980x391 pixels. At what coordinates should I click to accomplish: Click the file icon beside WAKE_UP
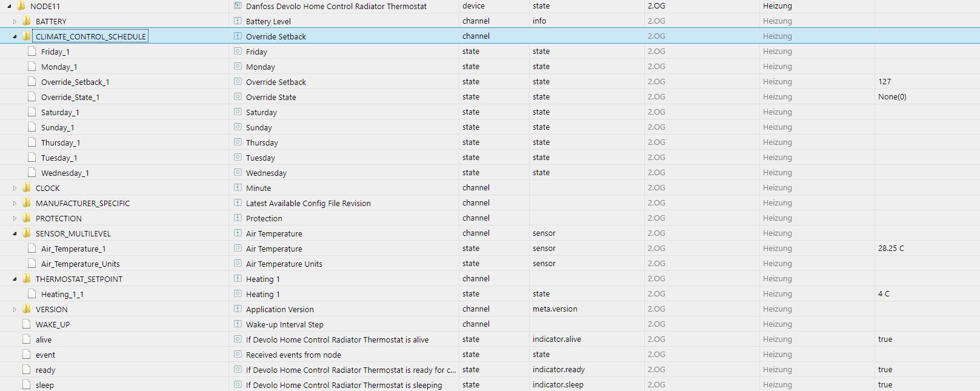pyautogui.click(x=27, y=324)
